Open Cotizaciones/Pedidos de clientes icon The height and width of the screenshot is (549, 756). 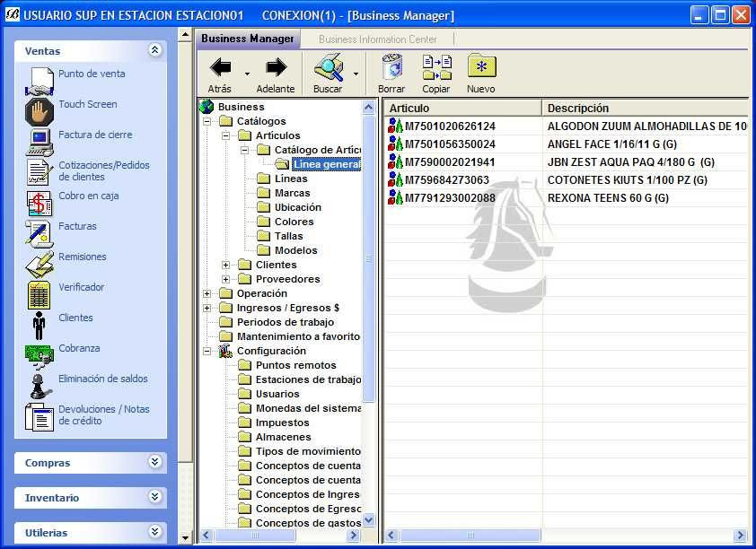pyautogui.click(x=39, y=172)
